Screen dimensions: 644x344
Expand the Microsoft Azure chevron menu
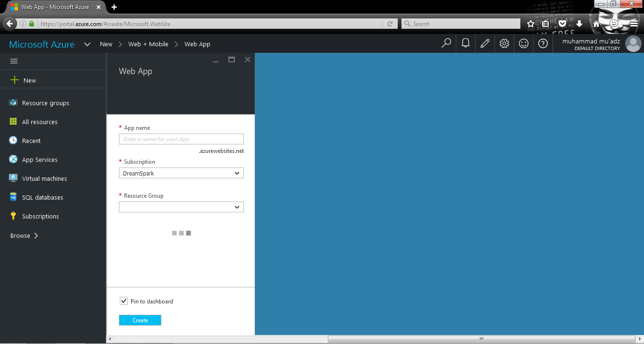click(87, 44)
